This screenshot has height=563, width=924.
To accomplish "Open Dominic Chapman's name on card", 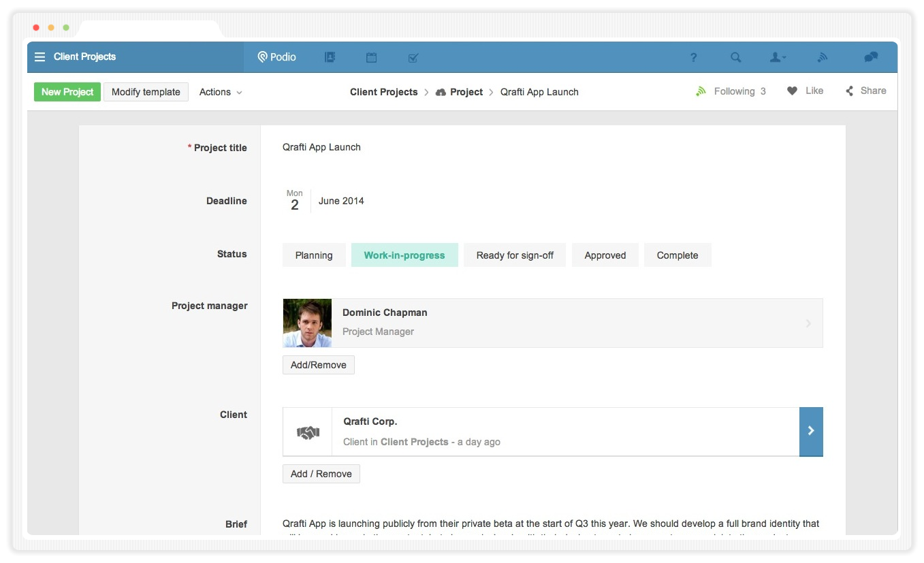I will point(385,312).
